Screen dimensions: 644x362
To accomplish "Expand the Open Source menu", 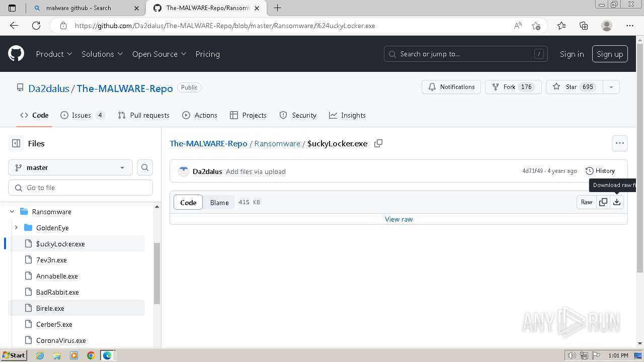I will point(159,54).
